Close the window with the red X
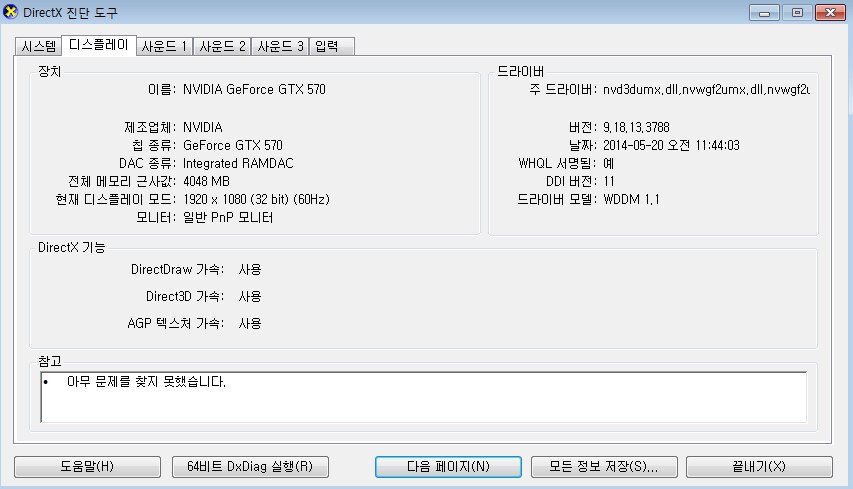 pos(828,13)
